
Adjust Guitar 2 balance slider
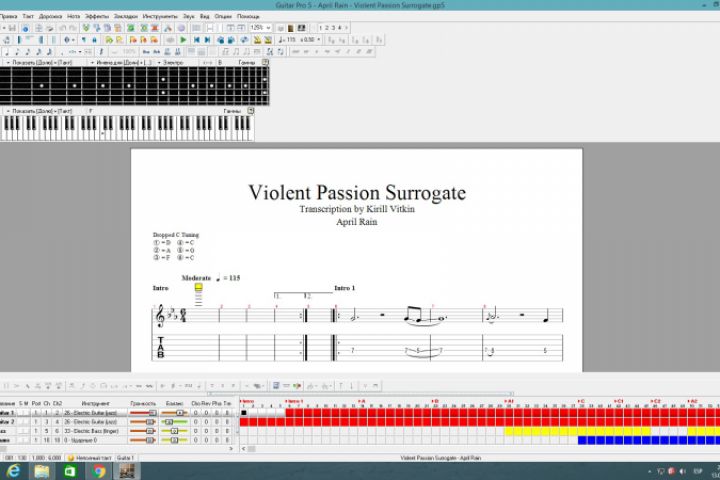(174, 422)
